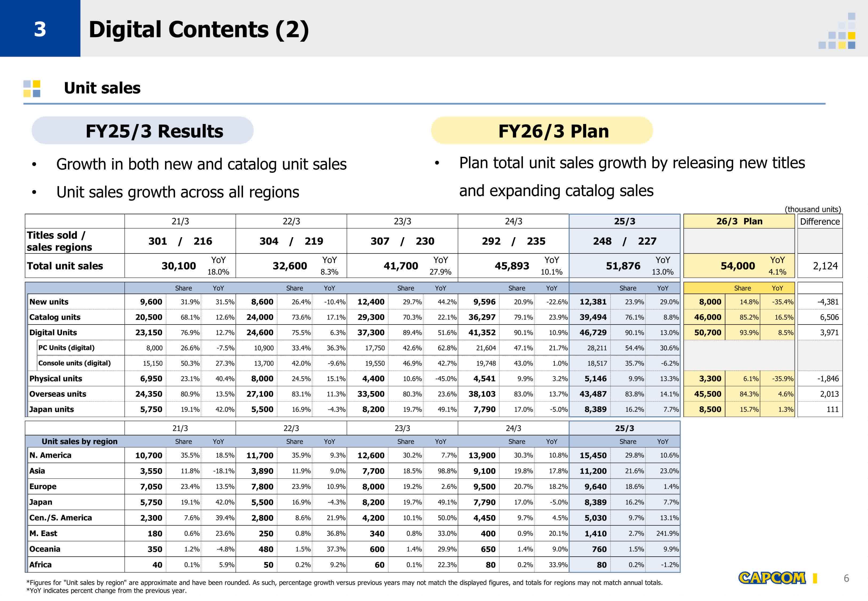This screenshot has height=601, width=868.
Task: Click the Digital Contents (2) slide title
Action: (x=199, y=29)
